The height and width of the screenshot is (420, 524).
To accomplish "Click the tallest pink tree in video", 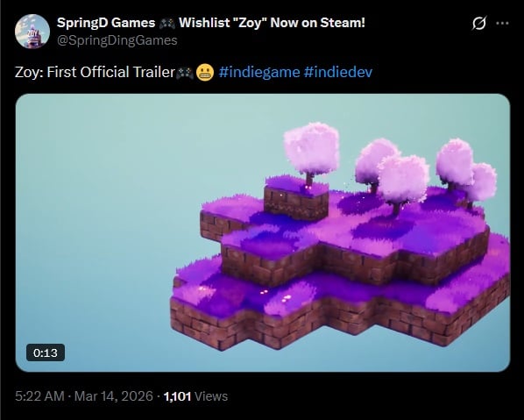I will pyautogui.click(x=311, y=151).
